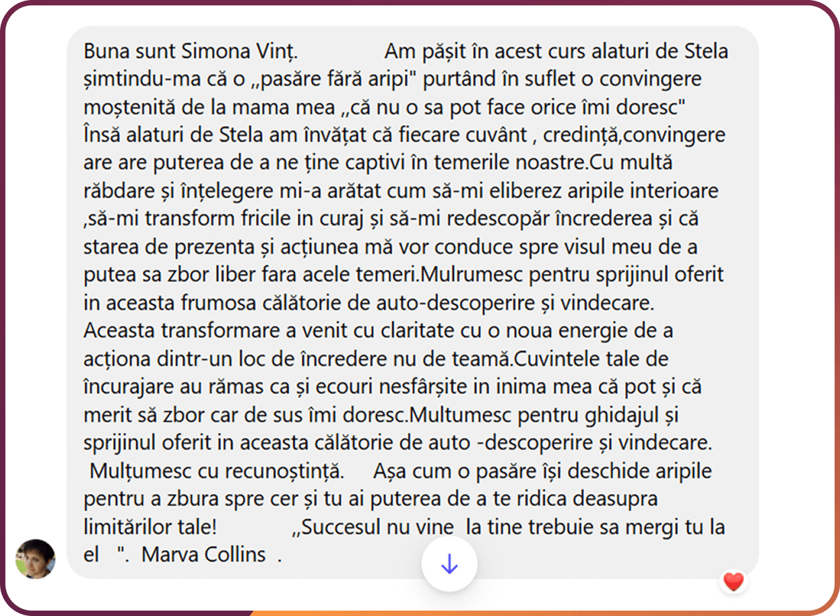Click the text "Mulțumesc cu recunoștință"

tap(217, 471)
